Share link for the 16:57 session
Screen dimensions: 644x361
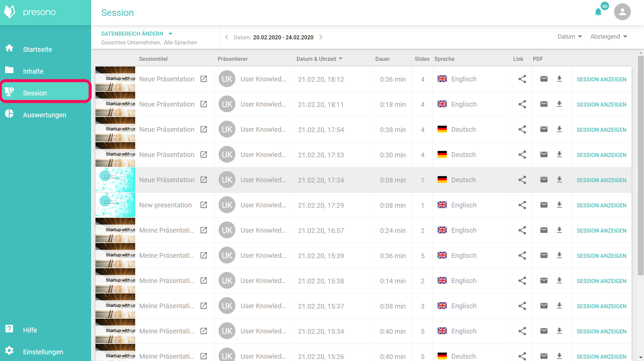click(x=522, y=230)
